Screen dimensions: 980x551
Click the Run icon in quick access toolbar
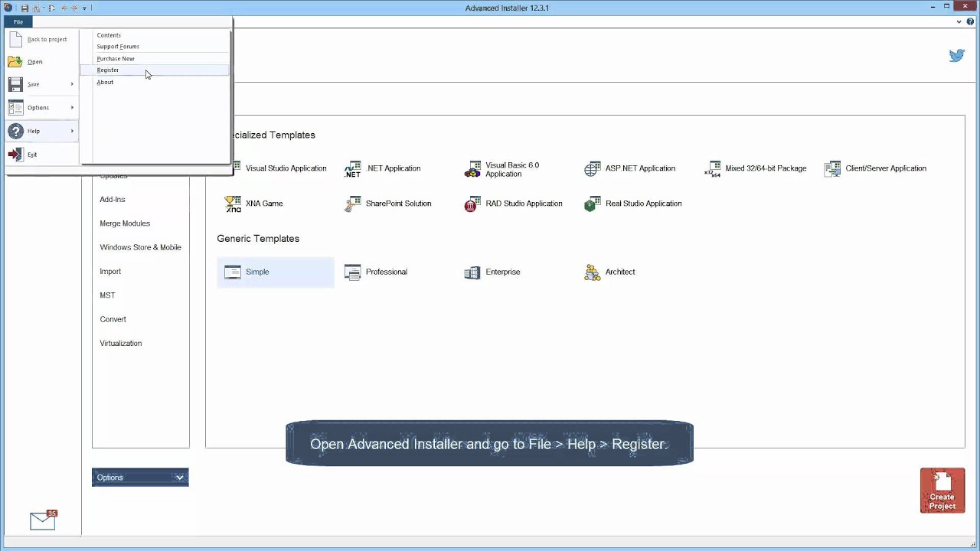coord(52,8)
